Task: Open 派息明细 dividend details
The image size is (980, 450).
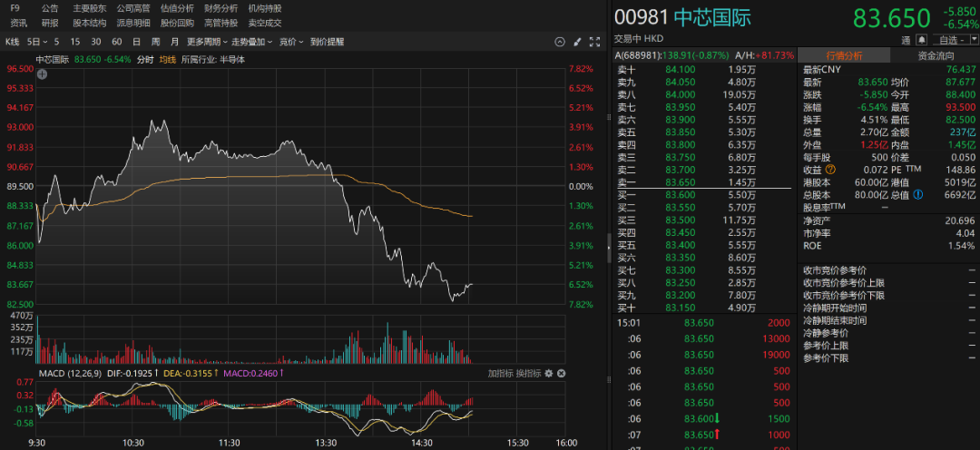Action: coord(133,23)
